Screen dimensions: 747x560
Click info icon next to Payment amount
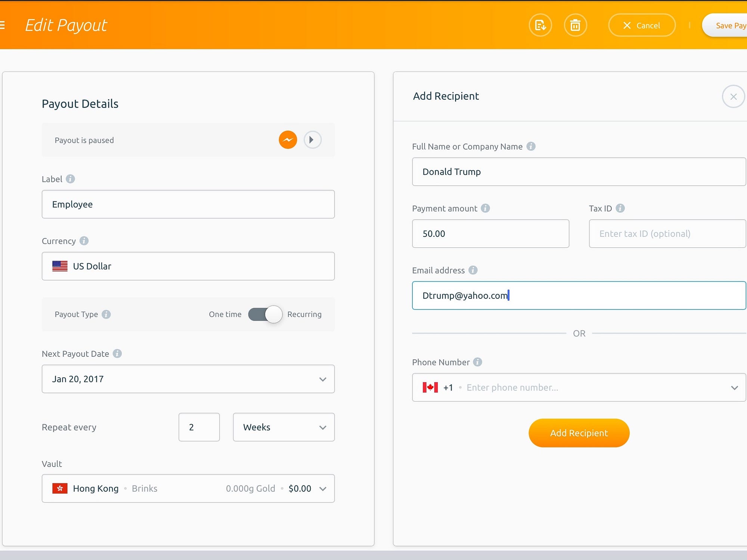(x=485, y=208)
